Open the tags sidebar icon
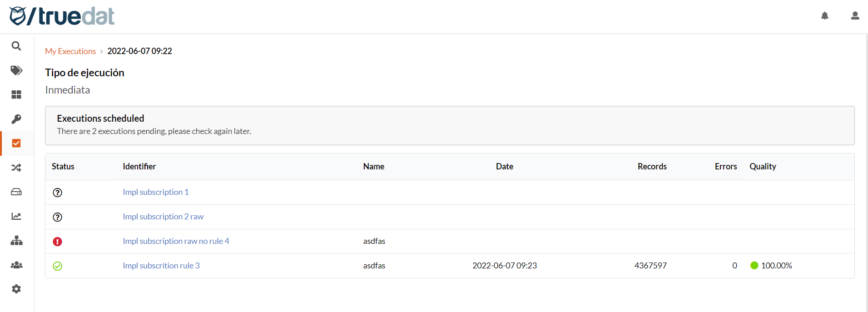Viewport: 868px width, 312px height. click(16, 70)
